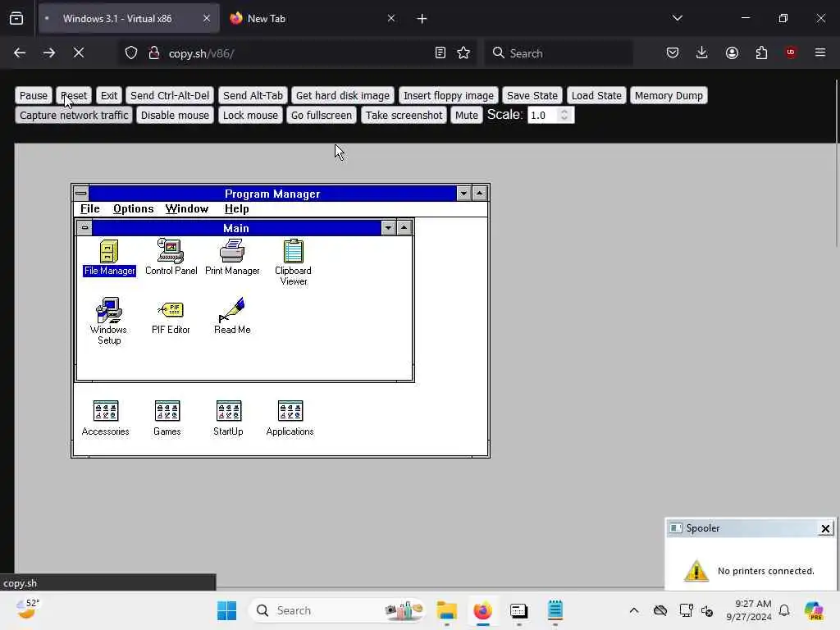Image resolution: width=840 pixels, height=630 pixels.
Task: Click the Go fullscreen button
Action: 322,115
